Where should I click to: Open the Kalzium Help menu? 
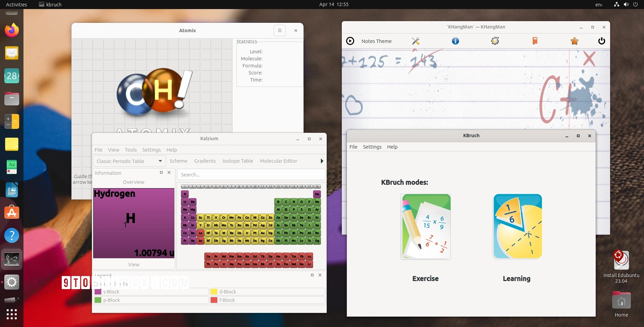172,150
